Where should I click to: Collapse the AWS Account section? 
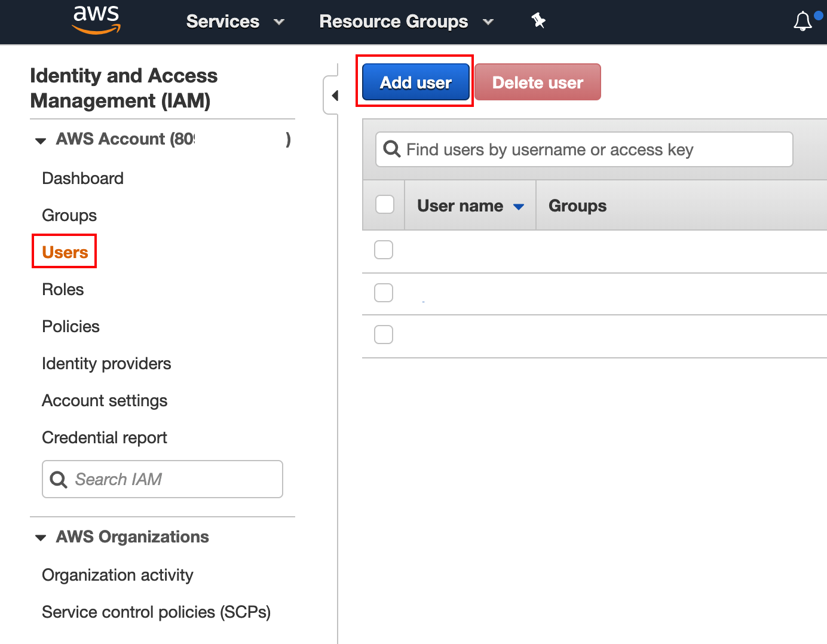[41, 141]
